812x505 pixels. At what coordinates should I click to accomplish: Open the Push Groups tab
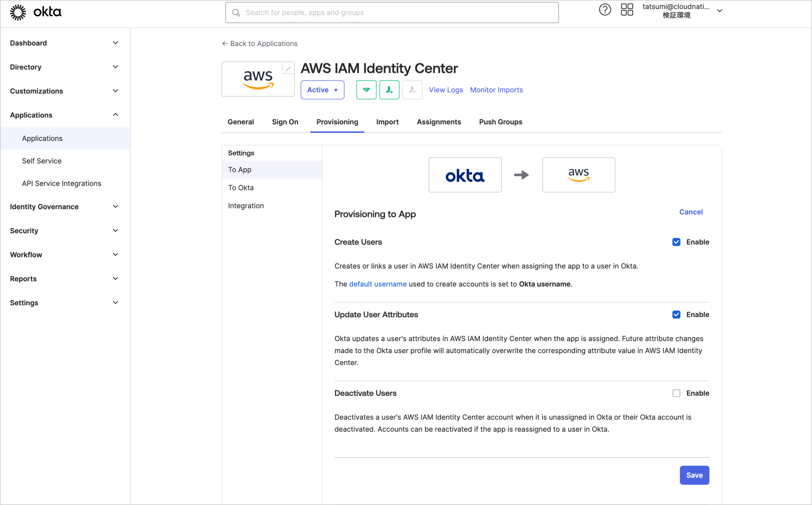coord(500,122)
